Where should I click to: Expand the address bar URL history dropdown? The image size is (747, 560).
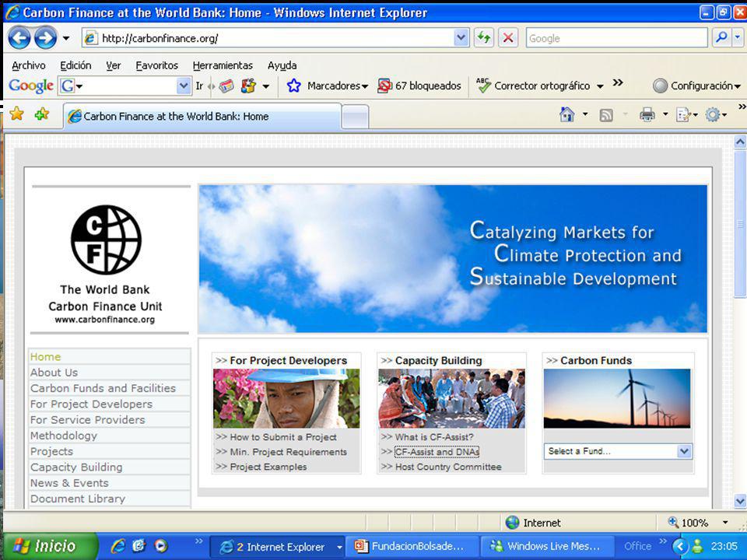(x=461, y=37)
